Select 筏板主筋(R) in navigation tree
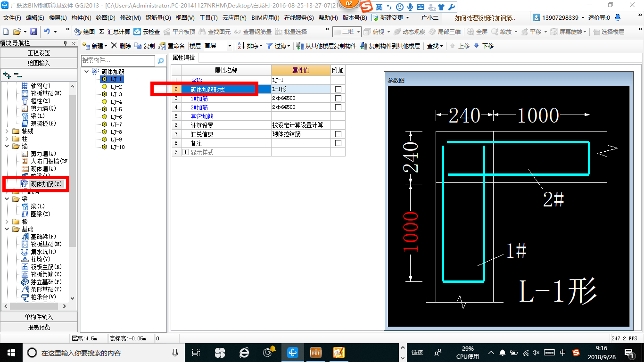 (x=41, y=267)
